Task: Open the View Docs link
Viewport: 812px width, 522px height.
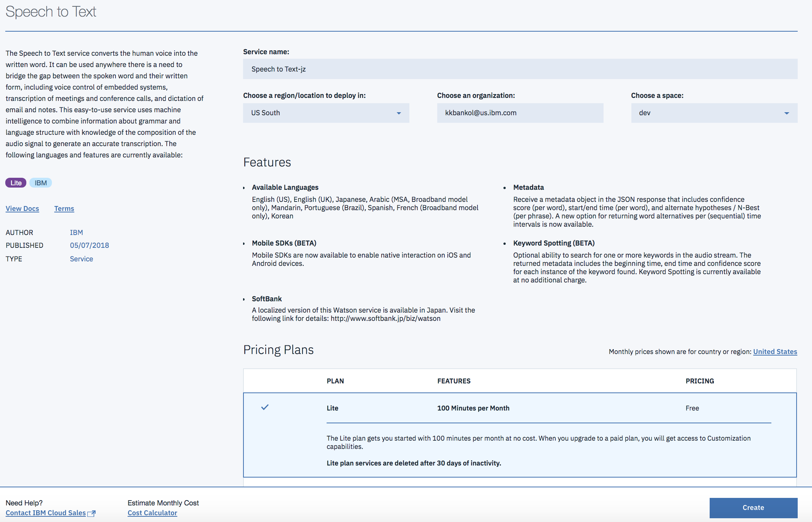Action: 22,208
